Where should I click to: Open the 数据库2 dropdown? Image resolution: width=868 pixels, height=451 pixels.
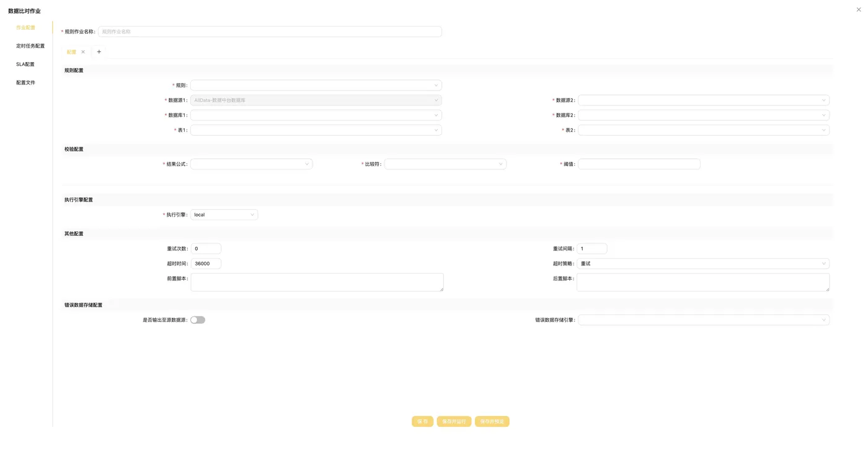coord(704,115)
